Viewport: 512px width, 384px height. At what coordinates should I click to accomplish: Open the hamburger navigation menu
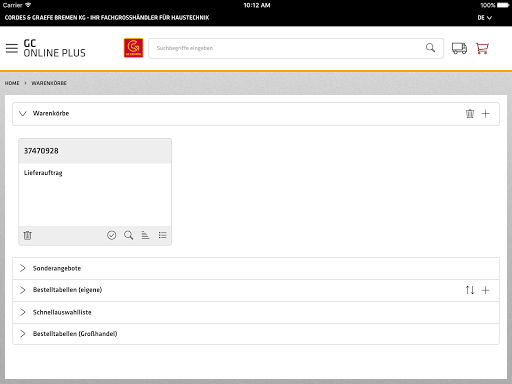tap(12, 48)
